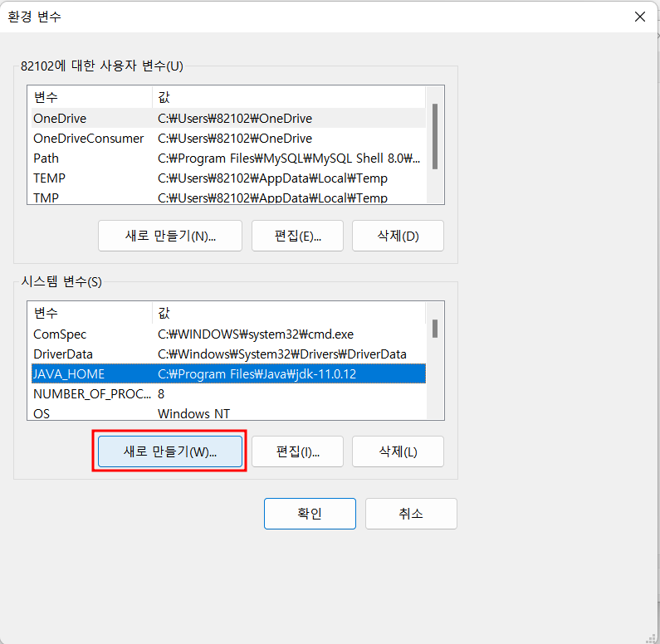The height and width of the screenshot is (644, 660).
Task: Click user variables 편집(E)... button
Action: [x=297, y=236]
